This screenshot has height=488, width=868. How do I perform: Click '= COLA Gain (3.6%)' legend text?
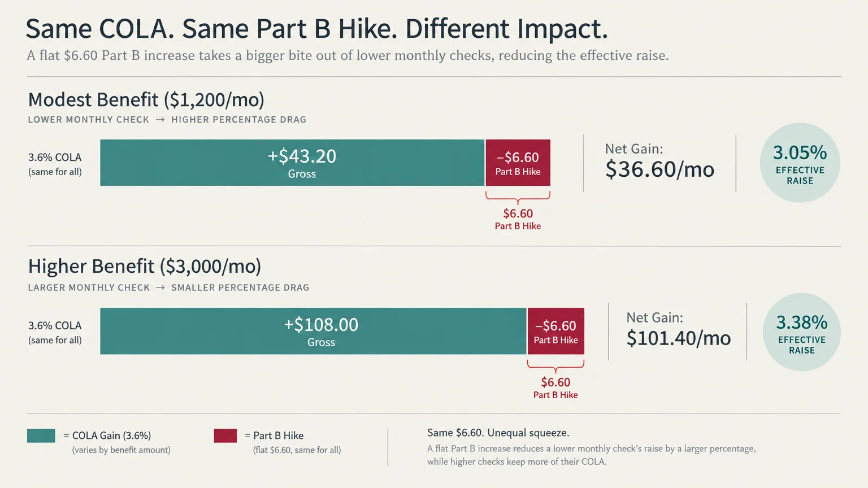pos(107,436)
